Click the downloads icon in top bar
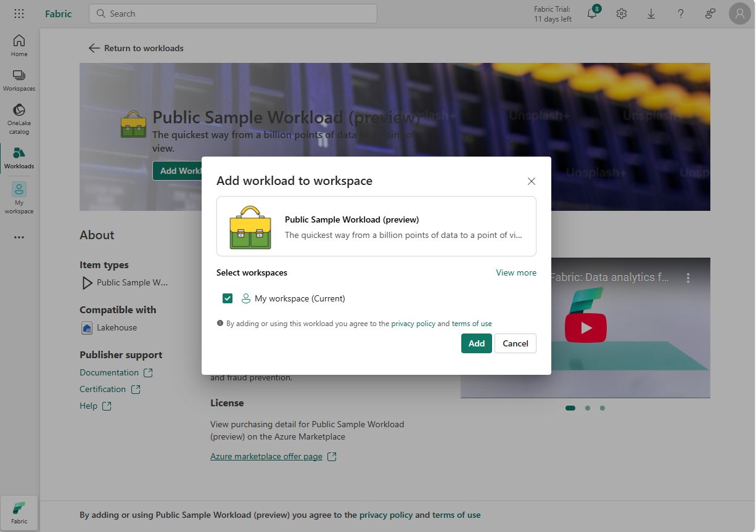Viewport: 756px width, 532px height. 651,13
